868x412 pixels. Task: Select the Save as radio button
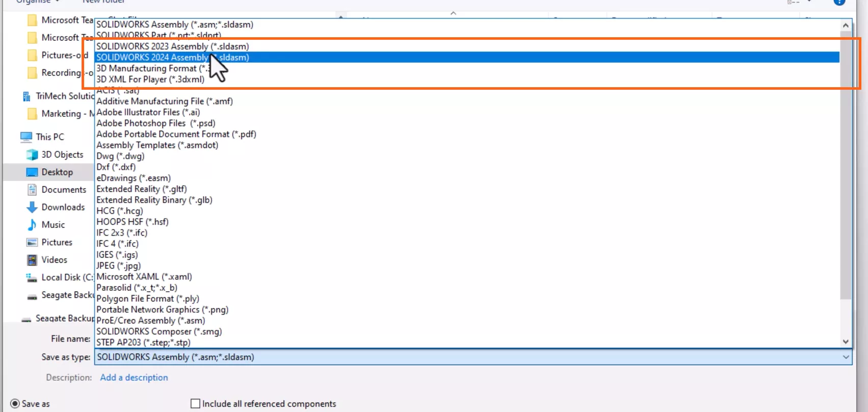[x=15, y=404]
